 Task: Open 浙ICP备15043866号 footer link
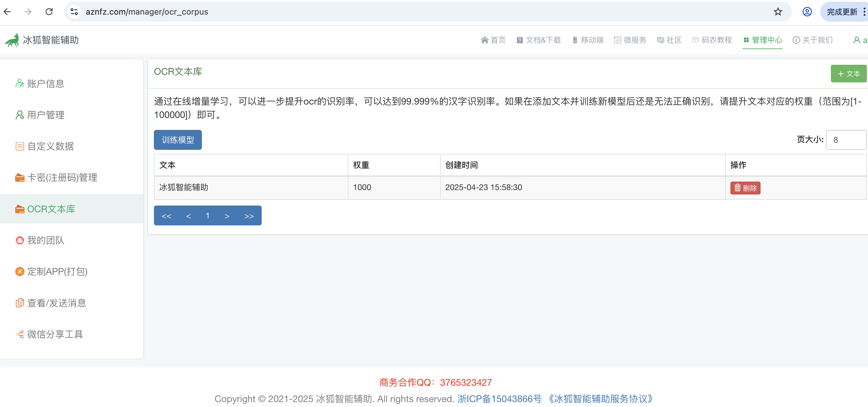pos(499,399)
